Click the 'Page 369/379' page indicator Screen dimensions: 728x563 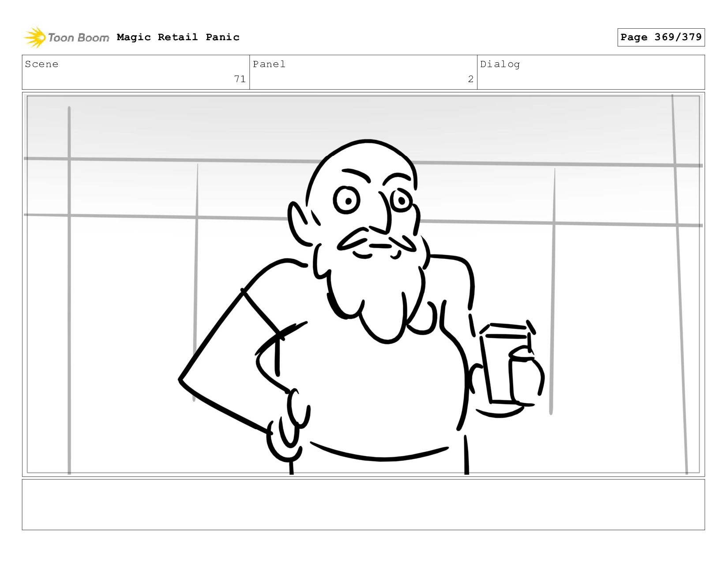[661, 37]
